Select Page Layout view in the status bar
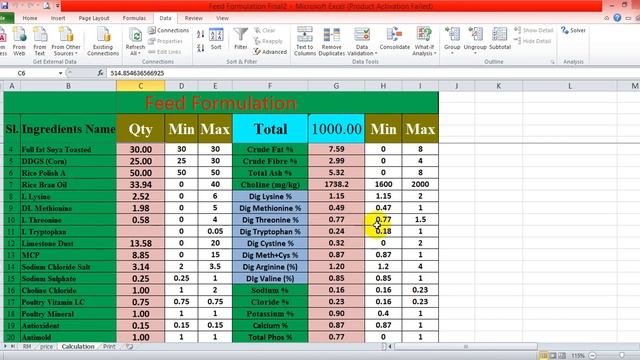640x360 pixels. (553, 356)
